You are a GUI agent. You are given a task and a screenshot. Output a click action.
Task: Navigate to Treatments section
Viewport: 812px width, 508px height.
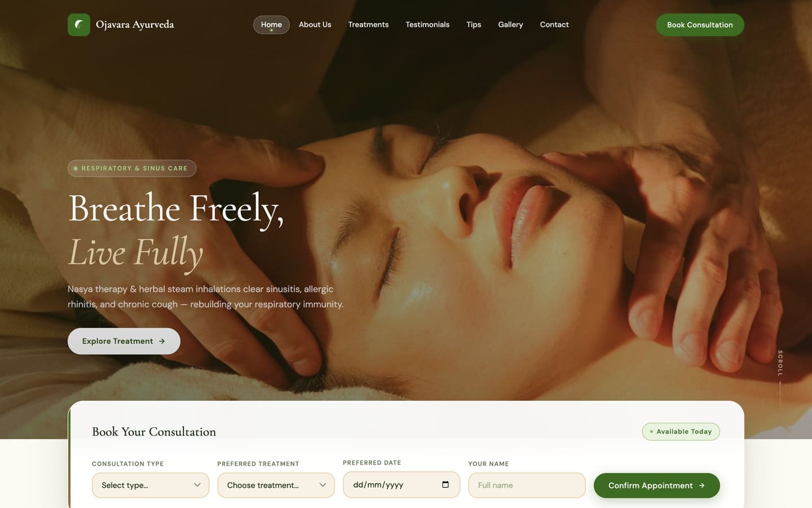coord(368,25)
